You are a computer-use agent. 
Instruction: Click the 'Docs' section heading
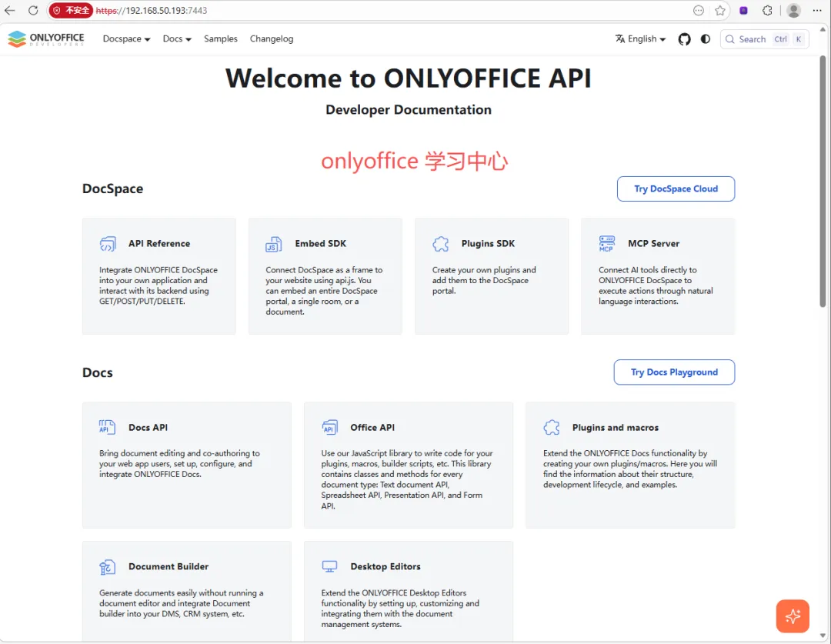pyautogui.click(x=98, y=372)
